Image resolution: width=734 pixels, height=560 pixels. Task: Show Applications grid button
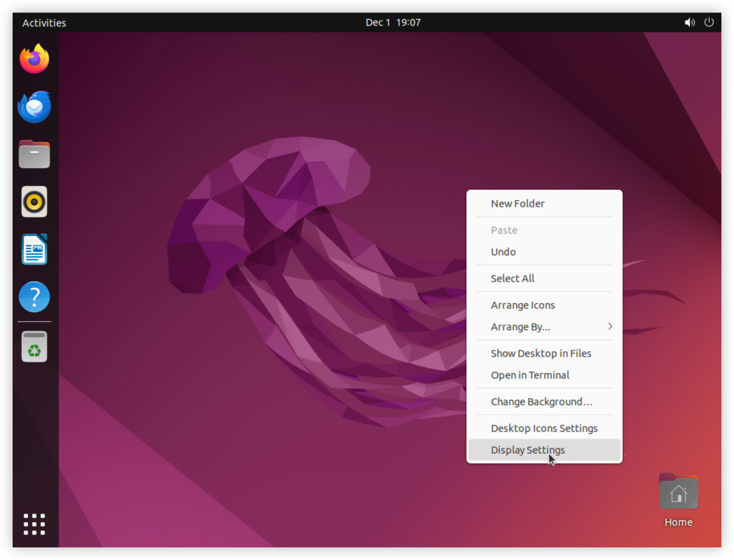click(x=34, y=524)
